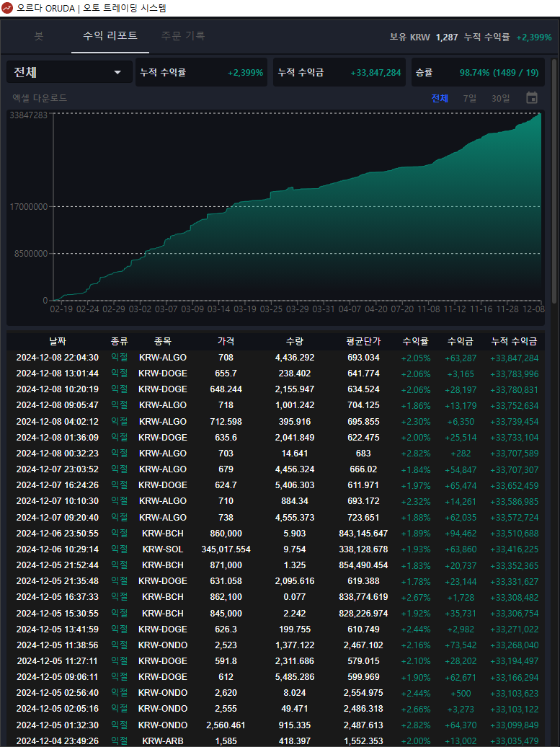Click price cell 738
This screenshot has height=747, width=560.
(x=226, y=518)
